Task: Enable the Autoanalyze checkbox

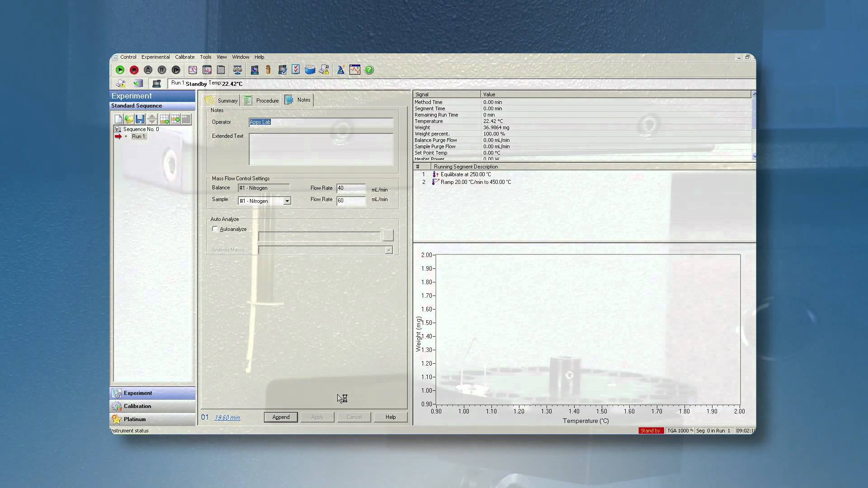Action: (x=215, y=229)
